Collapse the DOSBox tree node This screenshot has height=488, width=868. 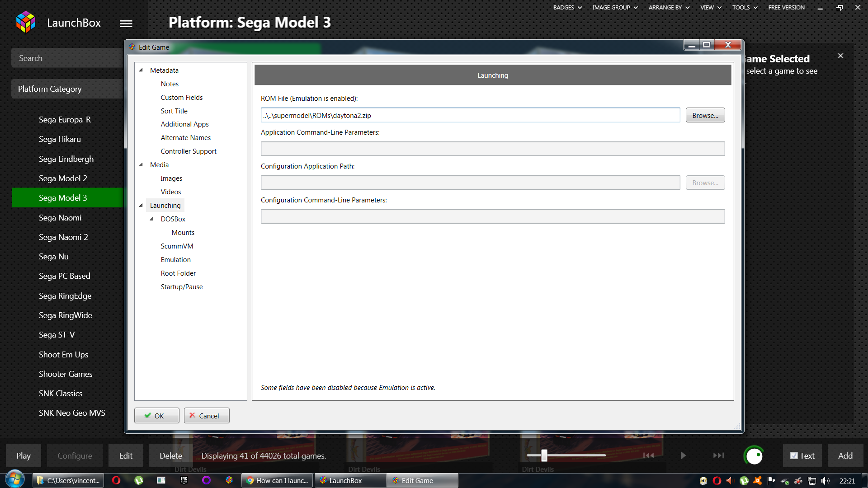152,219
